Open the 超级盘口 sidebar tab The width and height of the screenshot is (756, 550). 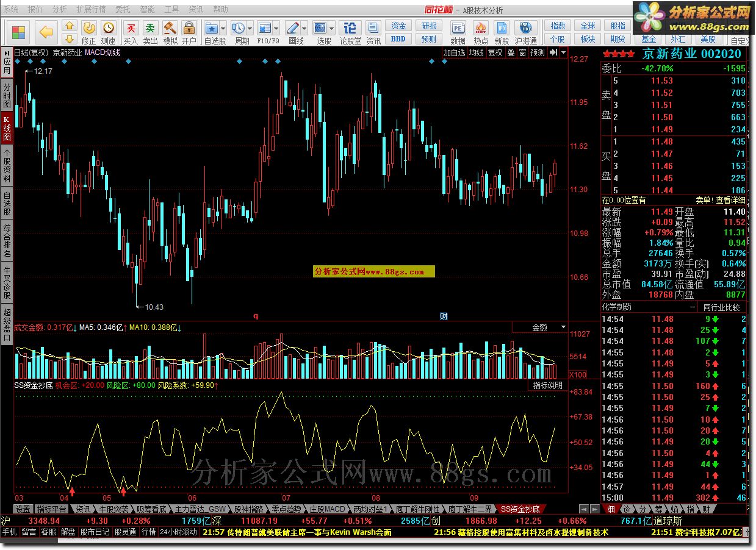(7, 324)
